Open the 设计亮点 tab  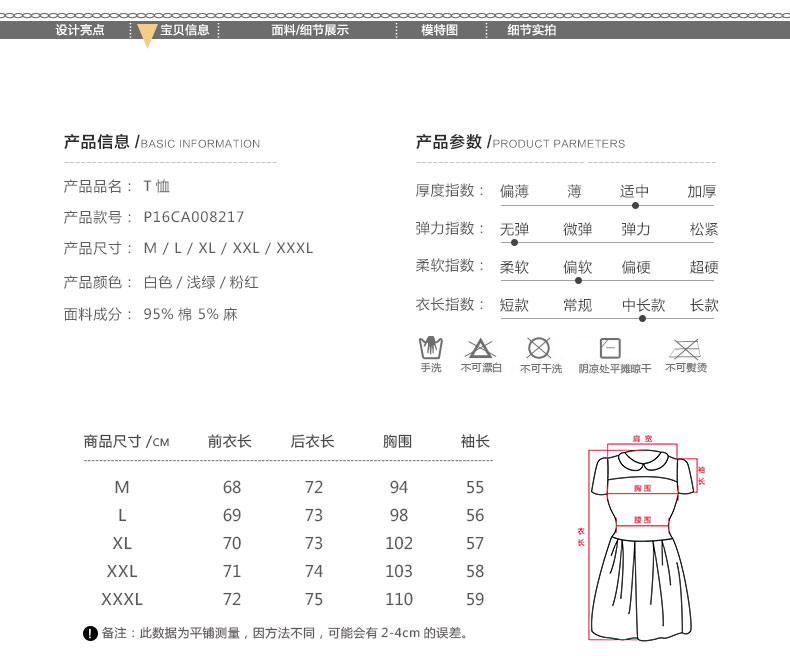(80, 30)
